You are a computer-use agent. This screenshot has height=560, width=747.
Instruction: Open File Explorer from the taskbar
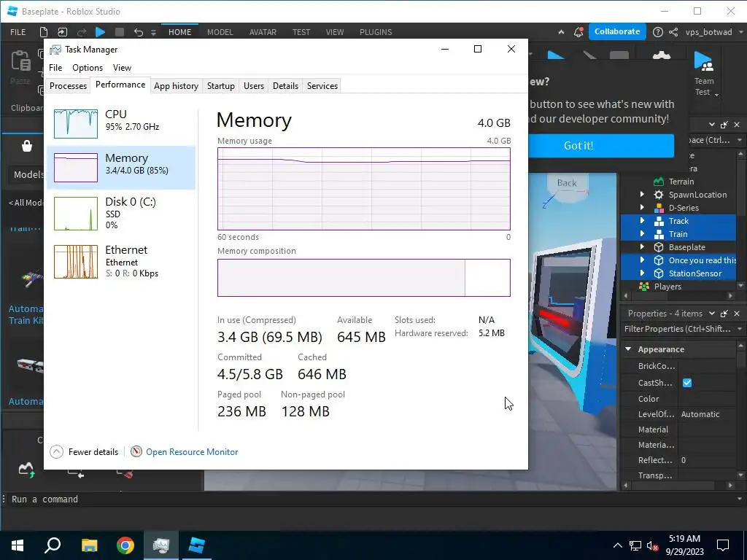(x=89, y=545)
